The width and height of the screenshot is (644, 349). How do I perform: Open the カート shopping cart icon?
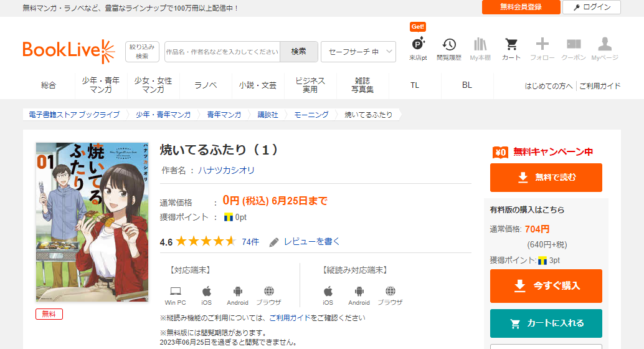pos(511,45)
